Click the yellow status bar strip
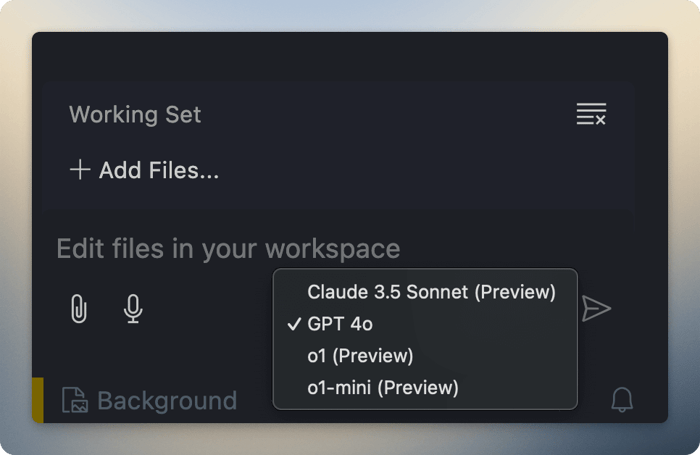 click(38, 400)
